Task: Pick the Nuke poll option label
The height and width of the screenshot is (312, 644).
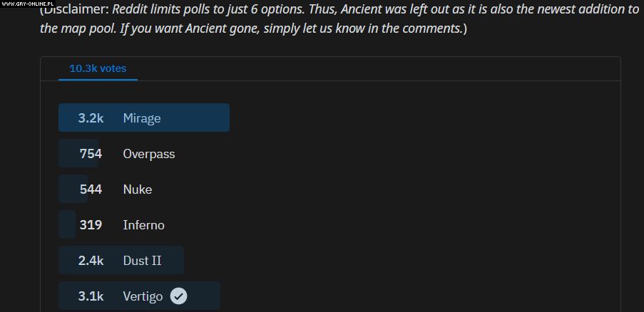Action: tap(137, 189)
